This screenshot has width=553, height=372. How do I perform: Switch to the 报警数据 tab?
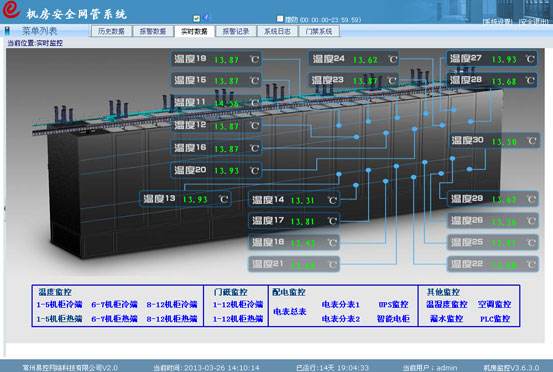click(153, 31)
